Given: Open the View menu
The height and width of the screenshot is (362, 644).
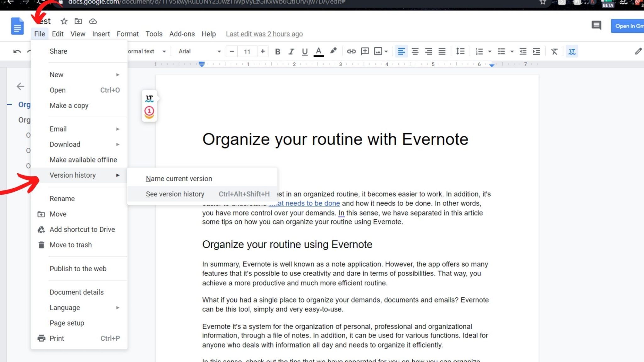Looking at the screenshot, I should pos(78,34).
